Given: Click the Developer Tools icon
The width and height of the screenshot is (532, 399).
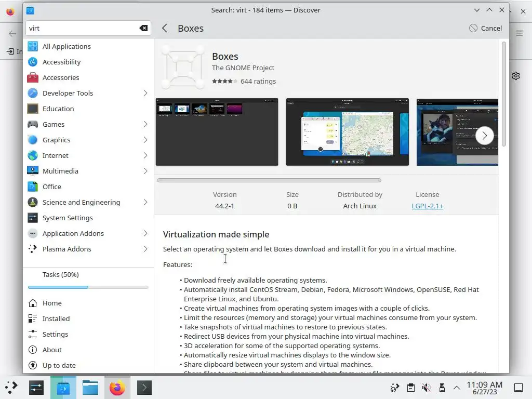Looking at the screenshot, I should pyautogui.click(x=33, y=94).
